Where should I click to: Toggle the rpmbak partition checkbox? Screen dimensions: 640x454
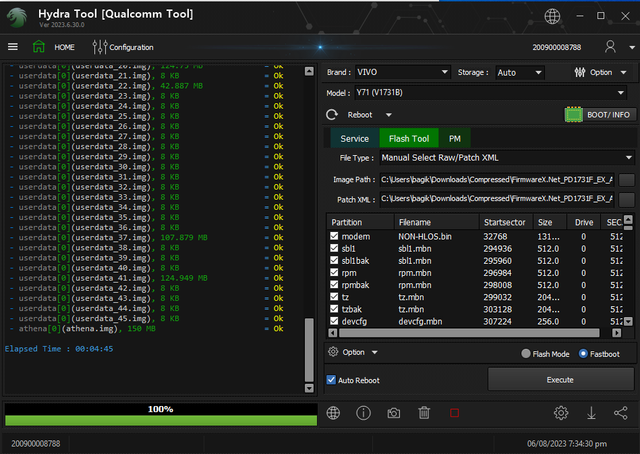coord(334,285)
